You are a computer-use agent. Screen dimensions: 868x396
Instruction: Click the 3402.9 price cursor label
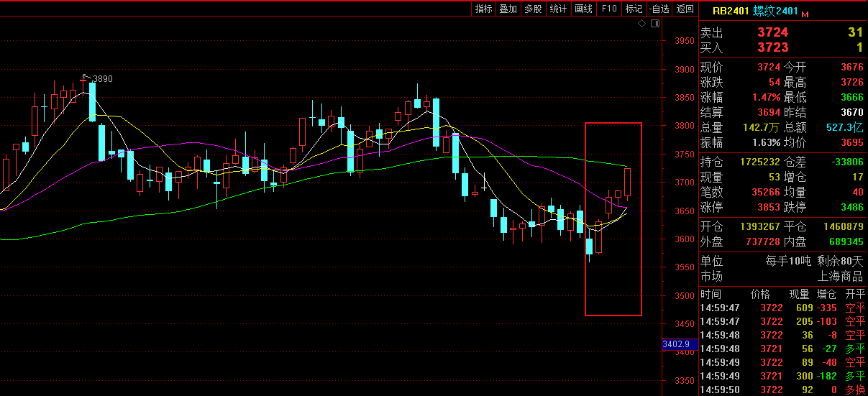click(676, 345)
